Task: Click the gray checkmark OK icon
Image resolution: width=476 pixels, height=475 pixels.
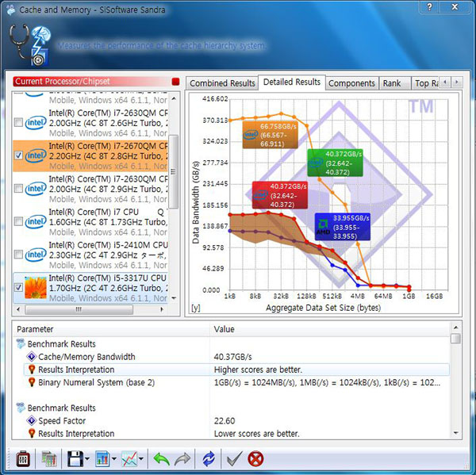Action: click(x=234, y=458)
